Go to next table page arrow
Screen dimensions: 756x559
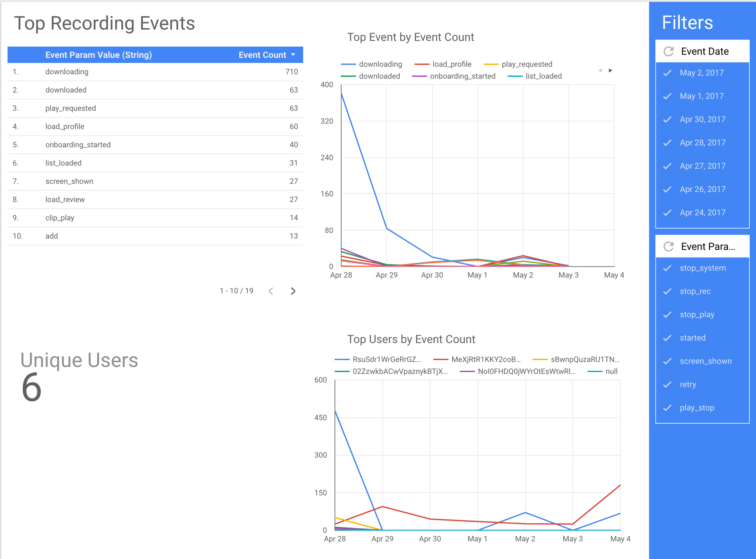[x=293, y=291]
